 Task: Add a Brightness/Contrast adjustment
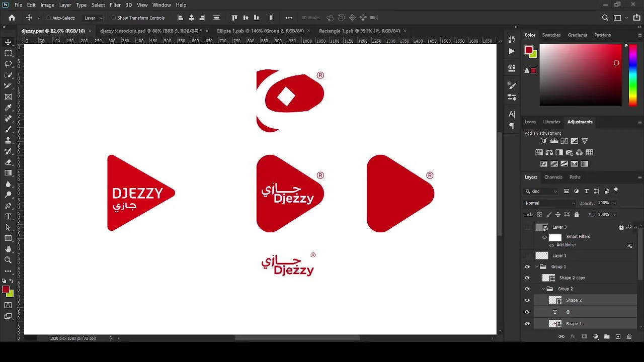tap(544, 141)
